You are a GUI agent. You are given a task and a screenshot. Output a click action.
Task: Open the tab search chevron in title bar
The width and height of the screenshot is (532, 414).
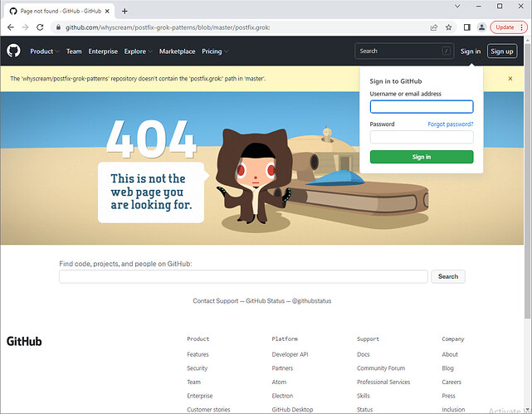[457, 6]
